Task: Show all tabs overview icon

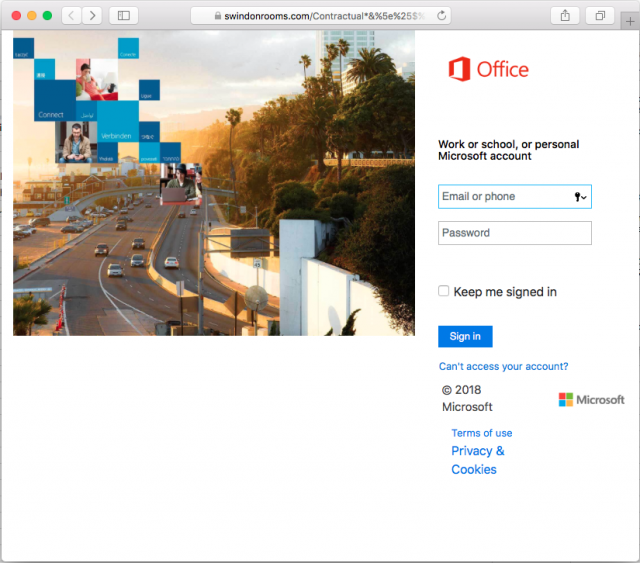Action: (600, 16)
